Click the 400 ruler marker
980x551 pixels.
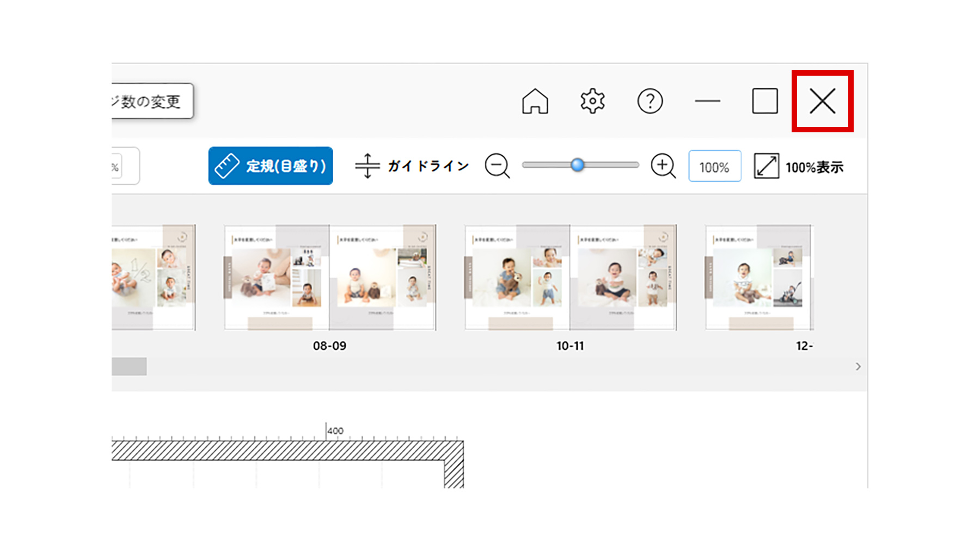pos(335,431)
